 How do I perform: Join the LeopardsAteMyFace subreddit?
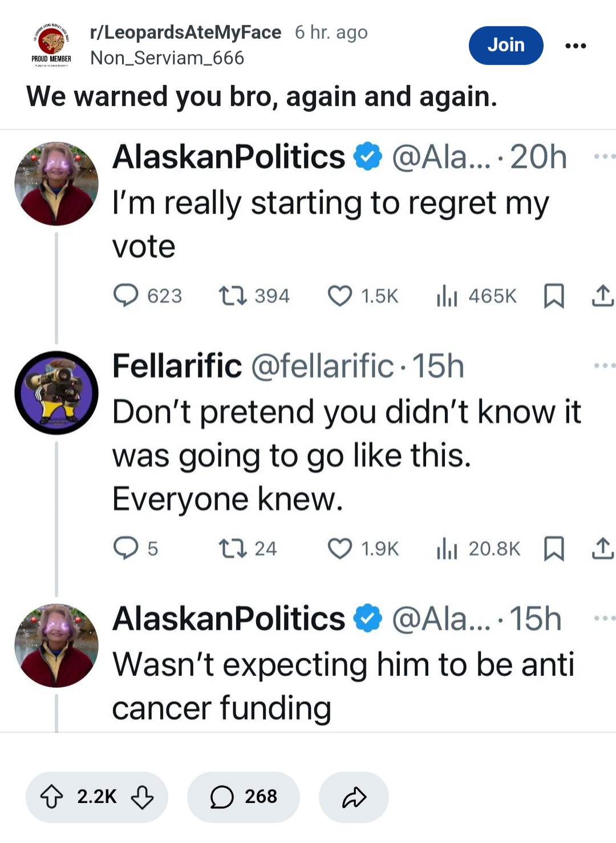(505, 45)
